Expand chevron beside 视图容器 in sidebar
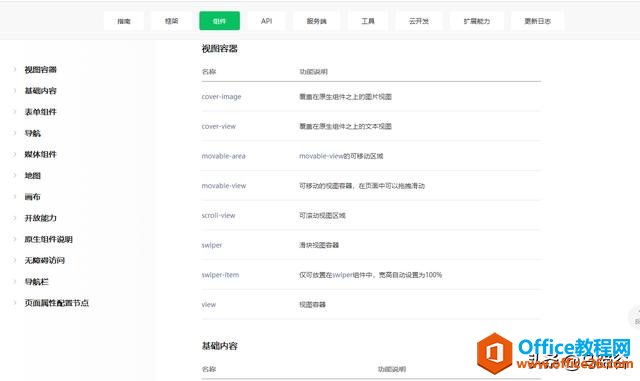The height and width of the screenshot is (381, 640). (x=15, y=69)
